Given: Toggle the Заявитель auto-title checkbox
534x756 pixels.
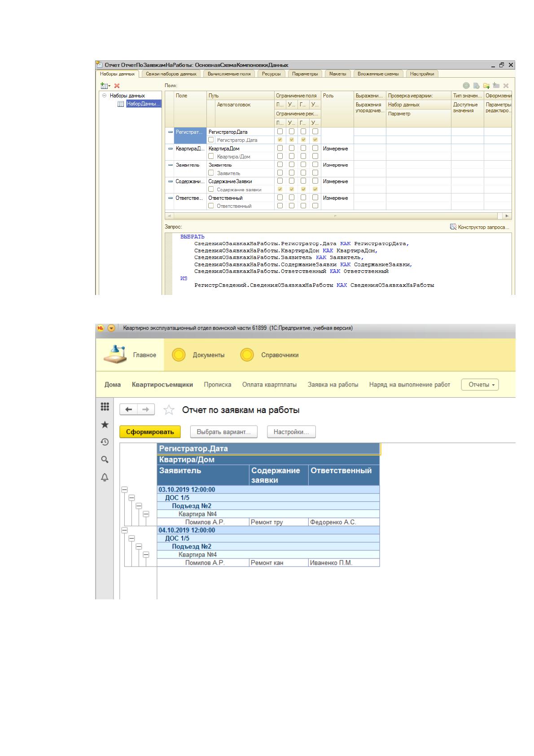Looking at the screenshot, I should (x=211, y=173).
